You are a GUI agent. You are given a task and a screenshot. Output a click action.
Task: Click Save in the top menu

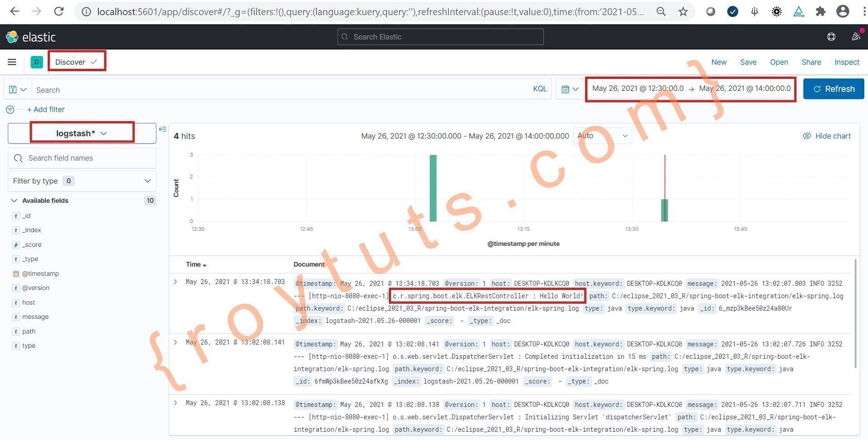point(748,62)
